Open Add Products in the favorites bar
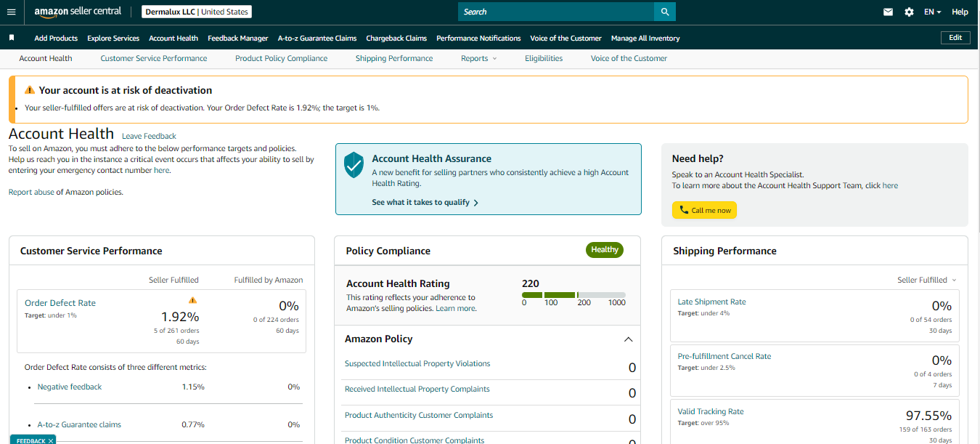 56,38
